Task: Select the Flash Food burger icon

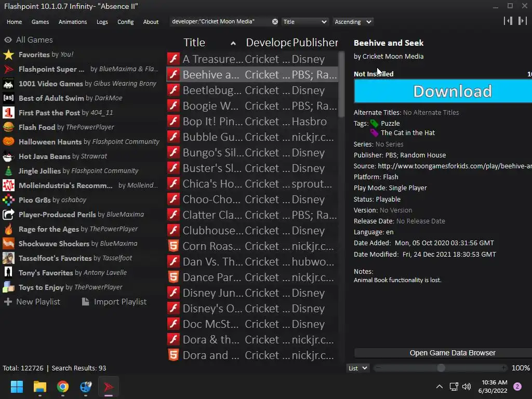Action: 8,127
